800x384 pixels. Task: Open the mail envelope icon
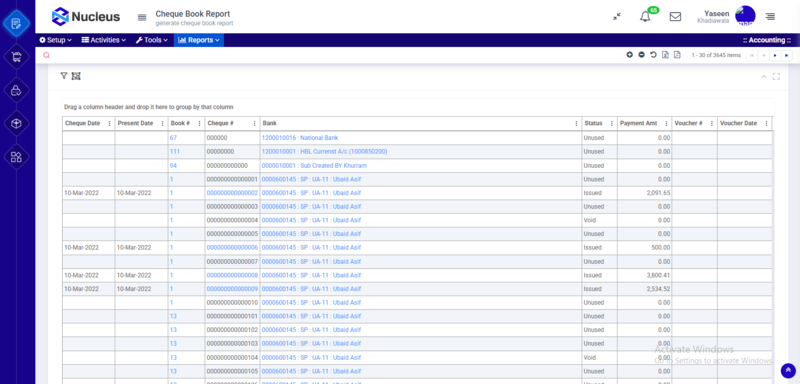675,17
